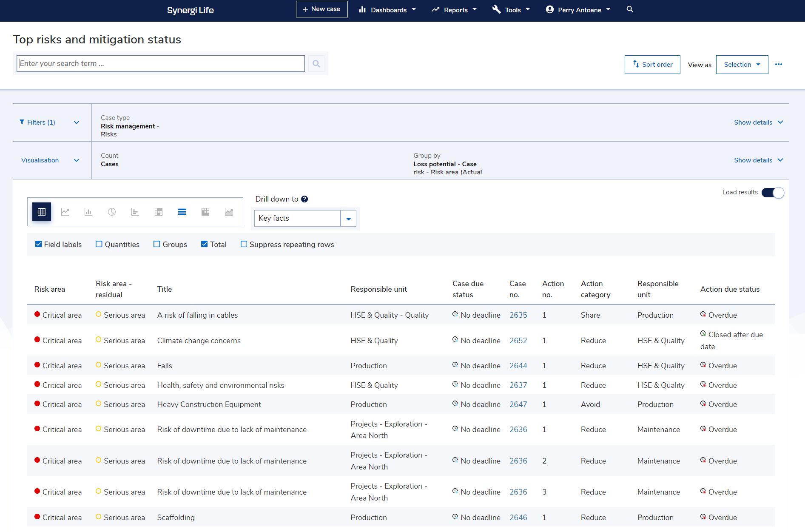Open the ellipsis more options menu

779,64
